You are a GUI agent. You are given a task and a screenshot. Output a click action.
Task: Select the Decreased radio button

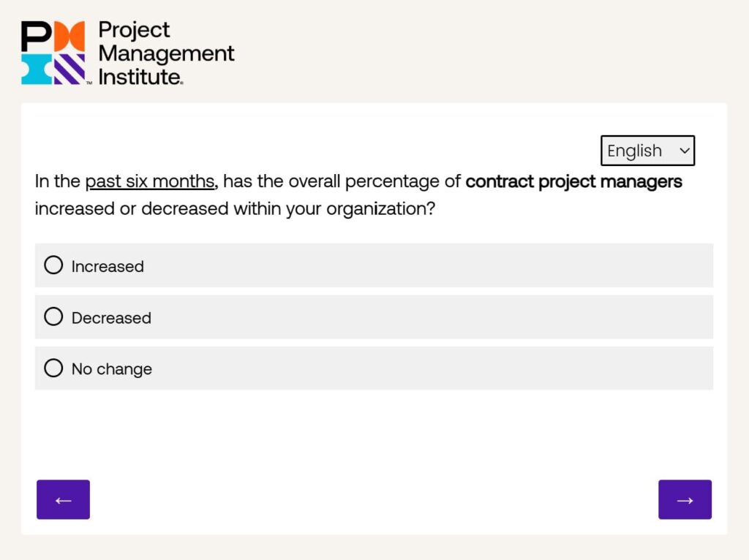(x=53, y=317)
